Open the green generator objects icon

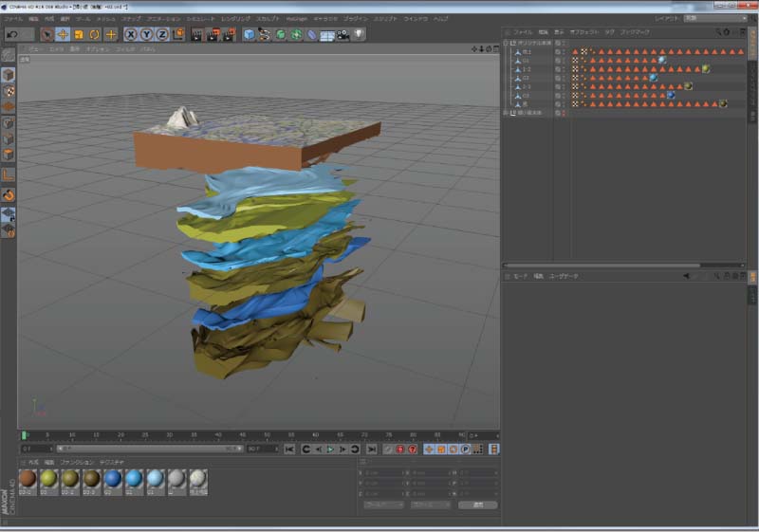(x=280, y=34)
